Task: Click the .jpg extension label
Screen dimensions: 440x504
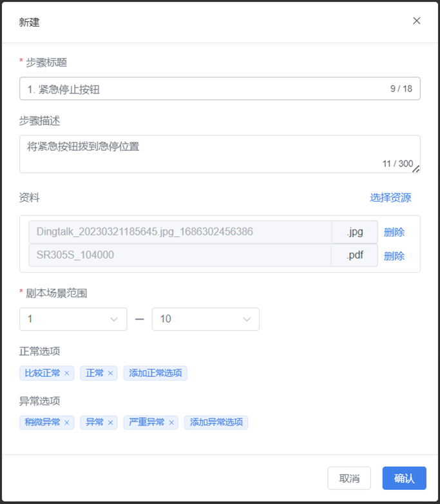Action: tap(355, 232)
